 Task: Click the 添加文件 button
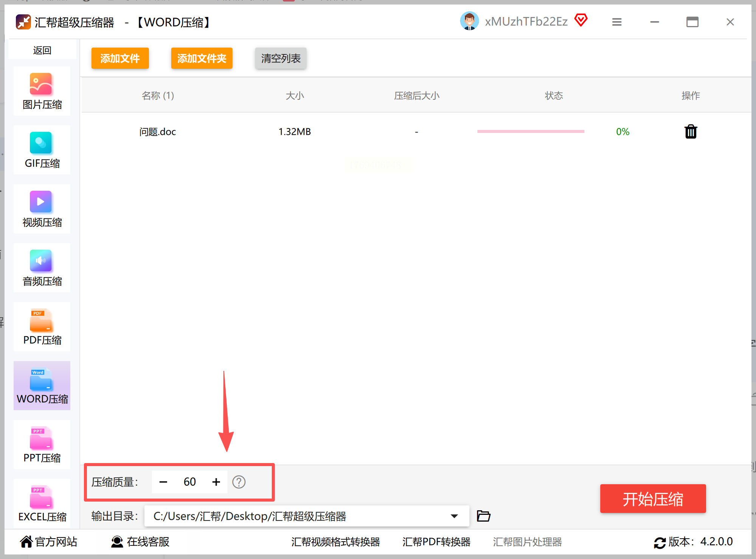point(120,59)
